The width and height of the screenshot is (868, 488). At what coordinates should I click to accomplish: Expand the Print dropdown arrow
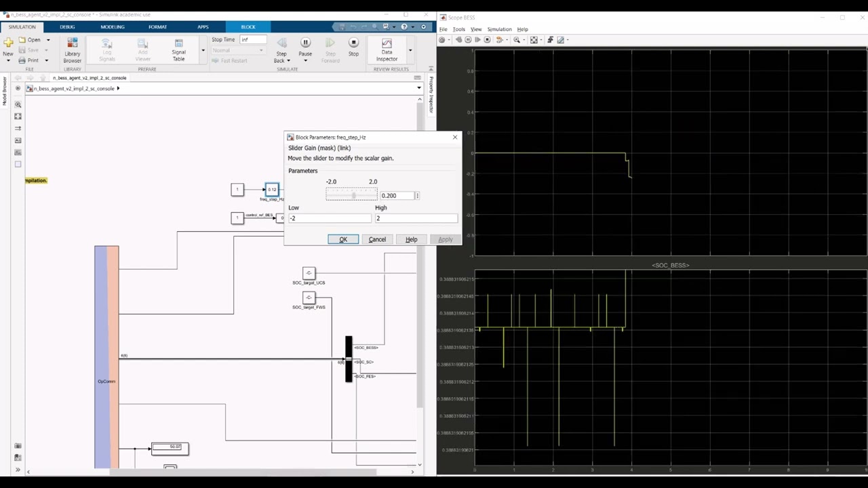pyautogui.click(x=46, y=60)
